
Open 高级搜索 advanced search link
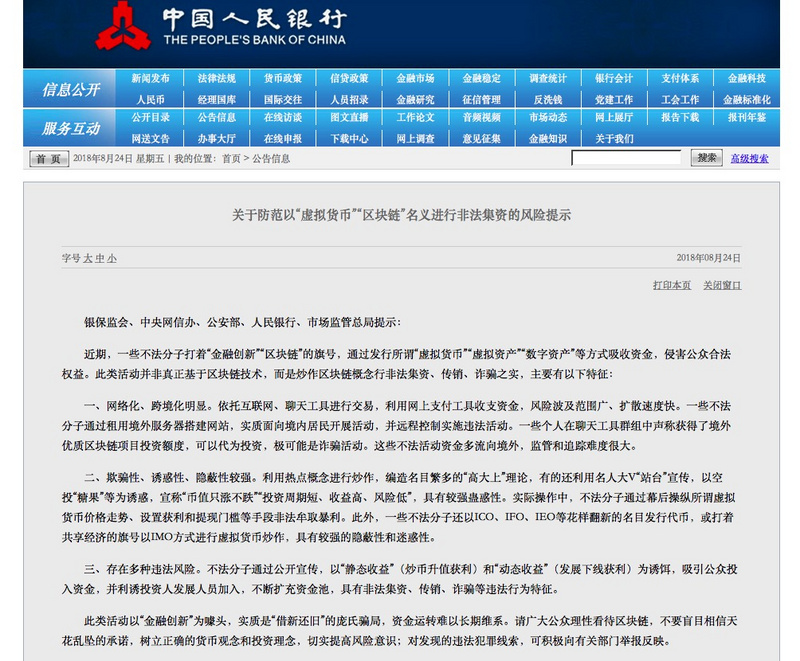click(749, 159)
